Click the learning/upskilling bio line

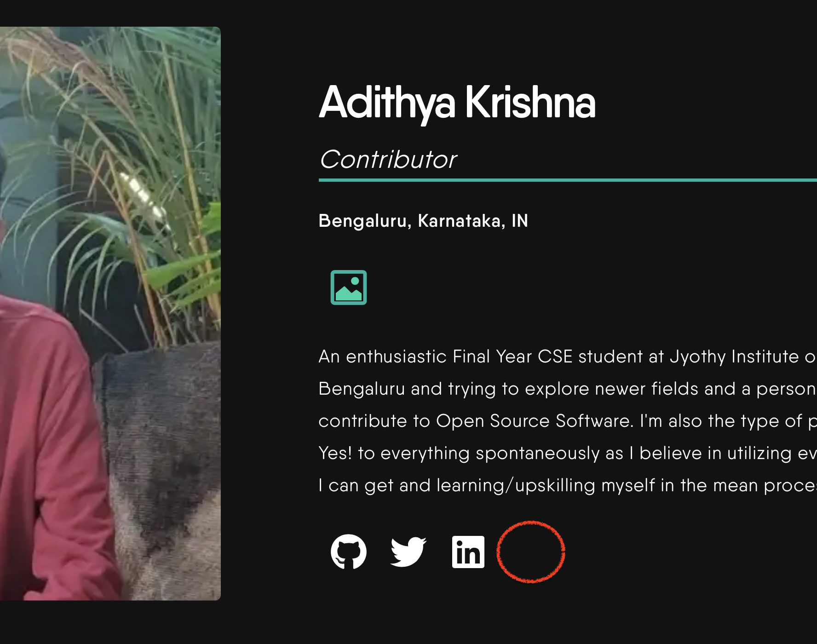pyautogui.click(x=568, y=485)
